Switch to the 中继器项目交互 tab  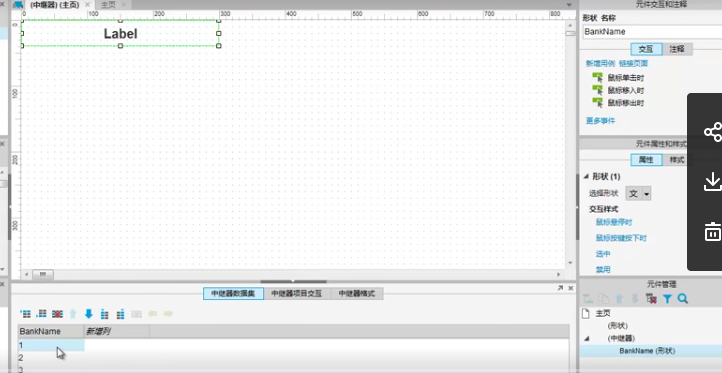[297, 293]
